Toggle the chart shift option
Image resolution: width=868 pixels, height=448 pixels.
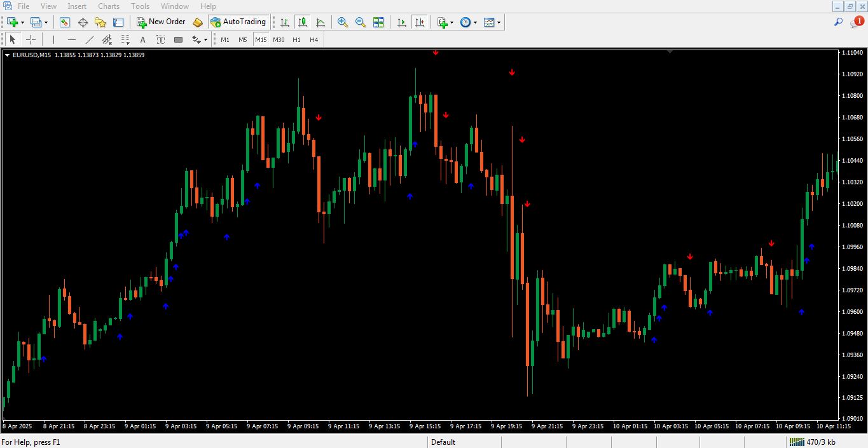point(420,22)
